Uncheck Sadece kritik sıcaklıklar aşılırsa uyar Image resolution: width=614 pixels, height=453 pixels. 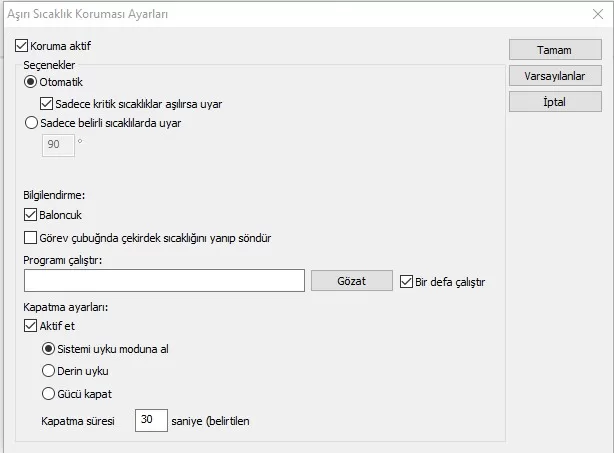tap(47, 103)
